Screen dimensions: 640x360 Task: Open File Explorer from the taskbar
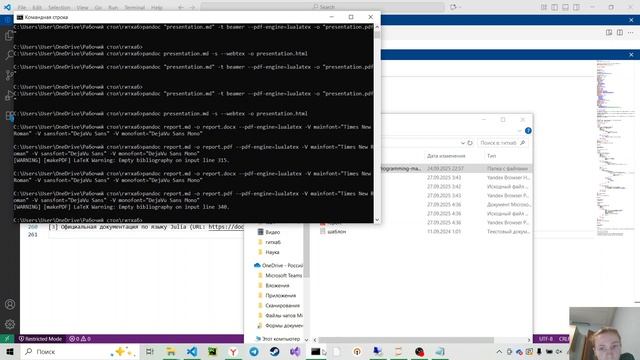pos(171,351)
